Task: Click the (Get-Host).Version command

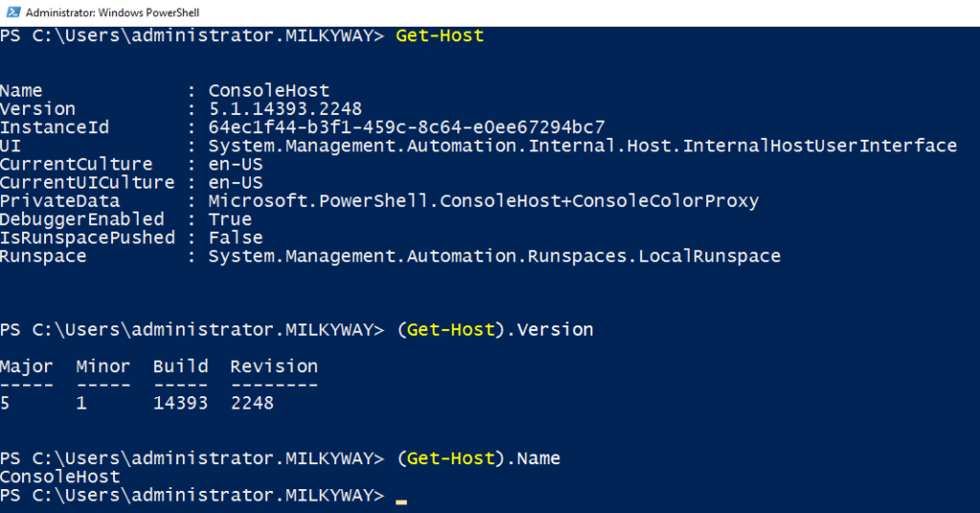Action: click(495, 329)
